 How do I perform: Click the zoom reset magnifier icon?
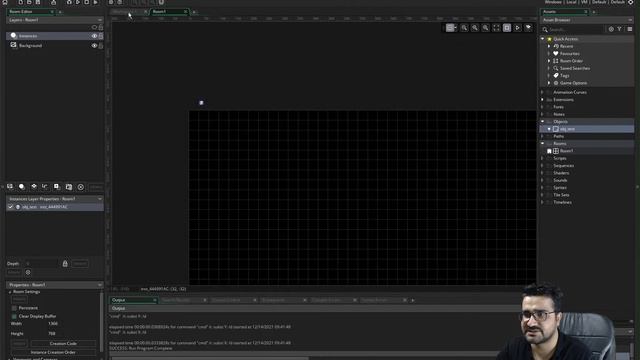pyautogui.click(x=464, y=28)
